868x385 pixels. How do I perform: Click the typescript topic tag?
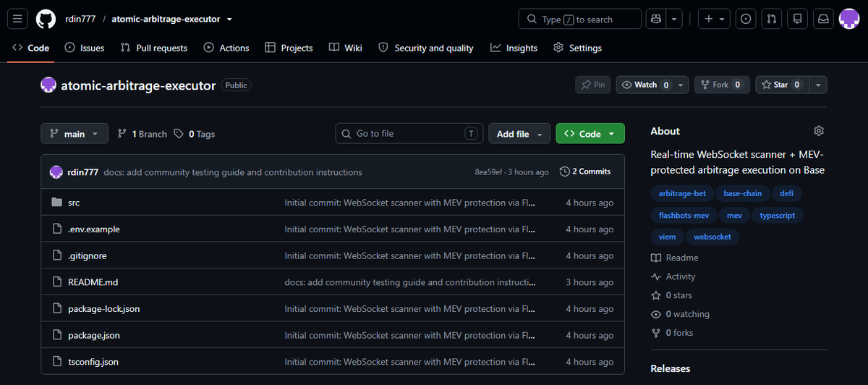tap(778, 215)
